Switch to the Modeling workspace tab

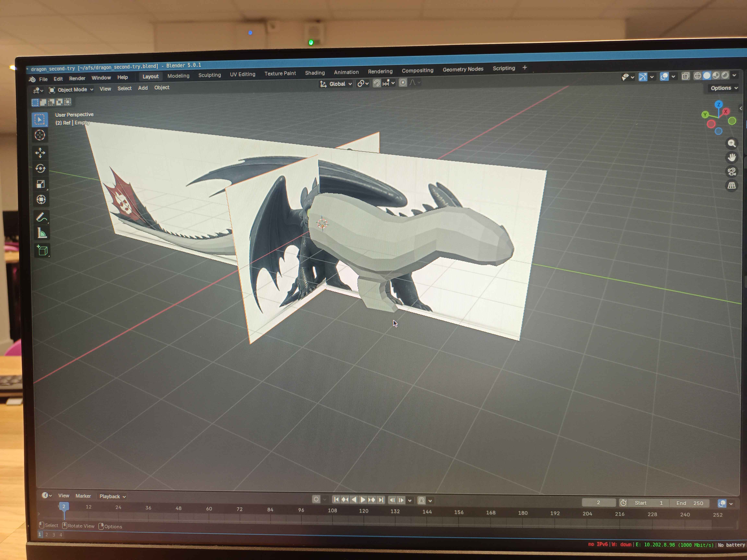coord(178,76)
